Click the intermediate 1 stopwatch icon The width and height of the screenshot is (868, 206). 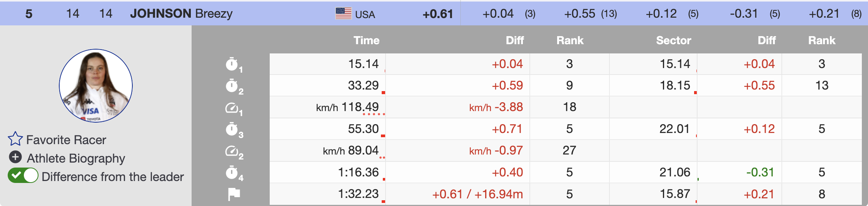point(232,64)
